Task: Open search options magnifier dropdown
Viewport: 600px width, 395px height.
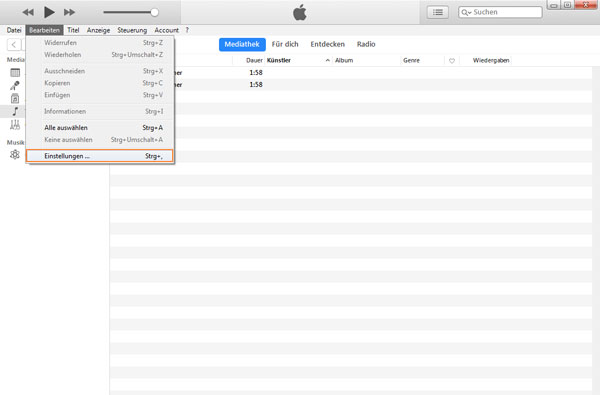Action: pyautogui.click(x=466, y=13)
